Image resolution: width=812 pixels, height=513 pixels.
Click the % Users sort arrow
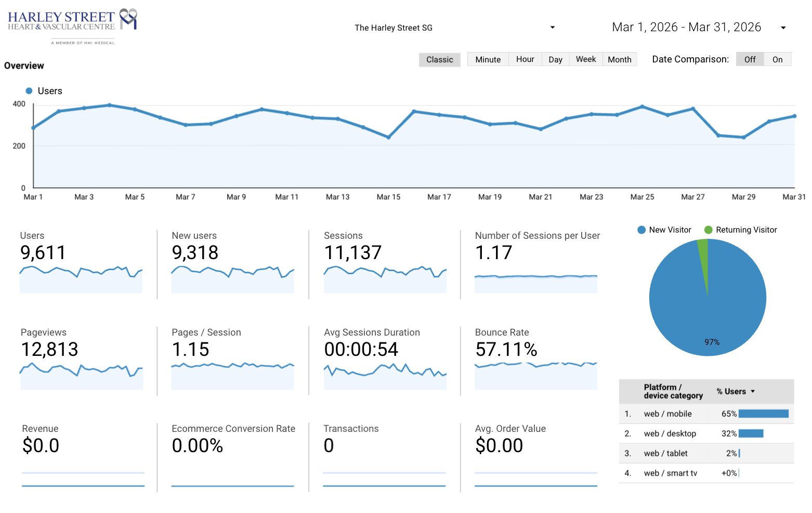coord(753,391)
